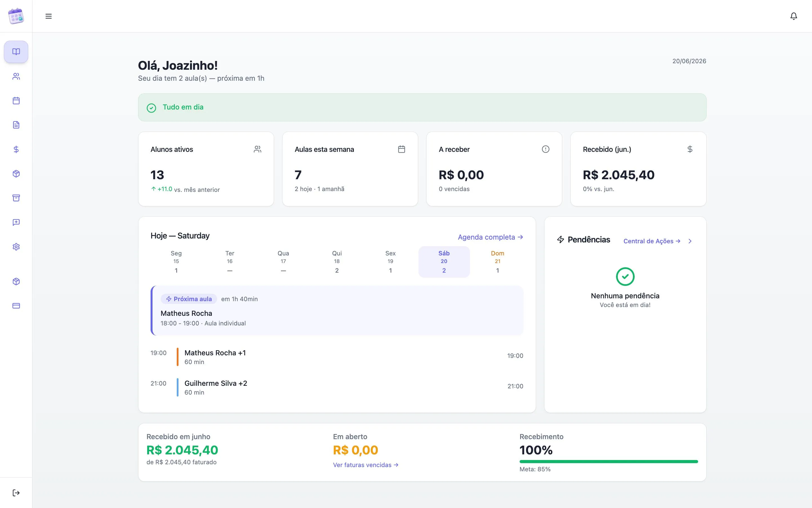Open the credit card icon in sidebar

pos(16,306)
